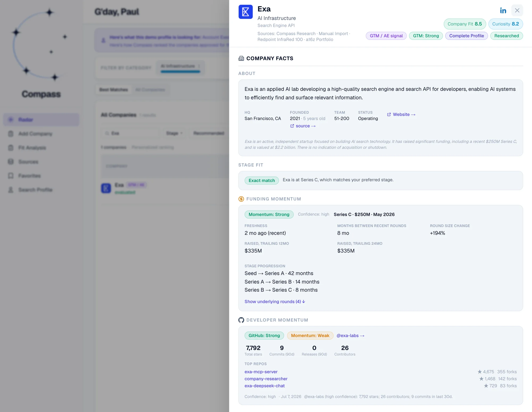Image resolution: width=532 pixels, height=412 pixels.
Task: Click the Curiosity 8.2 badge
Action: coord(506,24)
